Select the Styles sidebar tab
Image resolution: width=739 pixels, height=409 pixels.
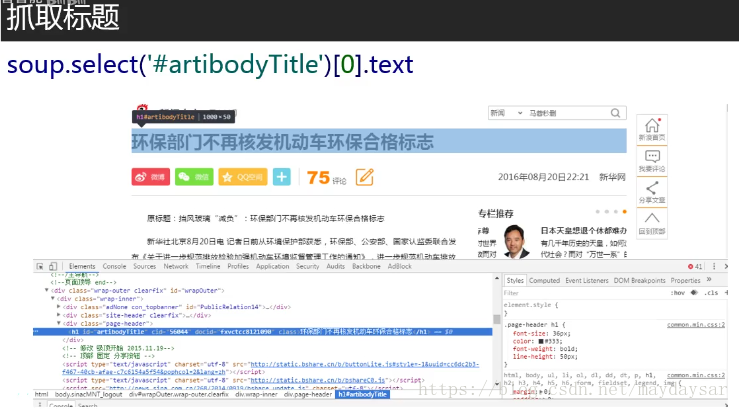pyautogui.click(x=515, y=280)
